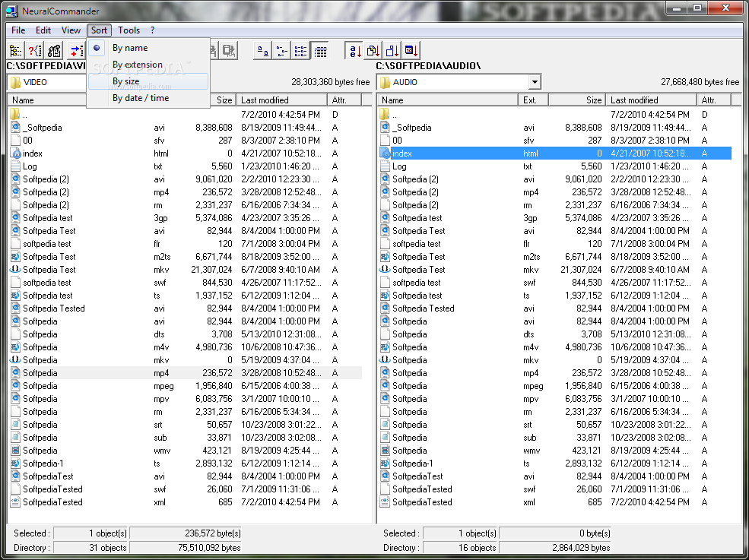Choose By size in Sort menu
The image size is (749, 560).
(x=148, y=81)
